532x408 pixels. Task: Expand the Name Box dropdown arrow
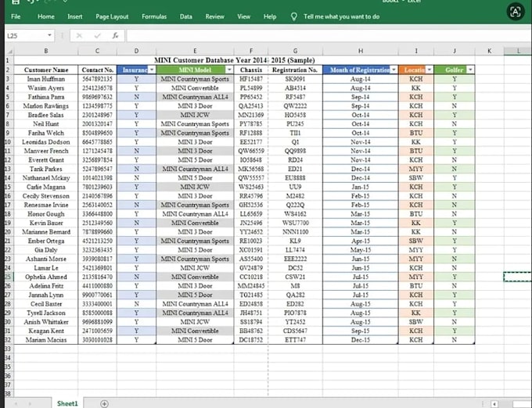click(x=49, y=35)
